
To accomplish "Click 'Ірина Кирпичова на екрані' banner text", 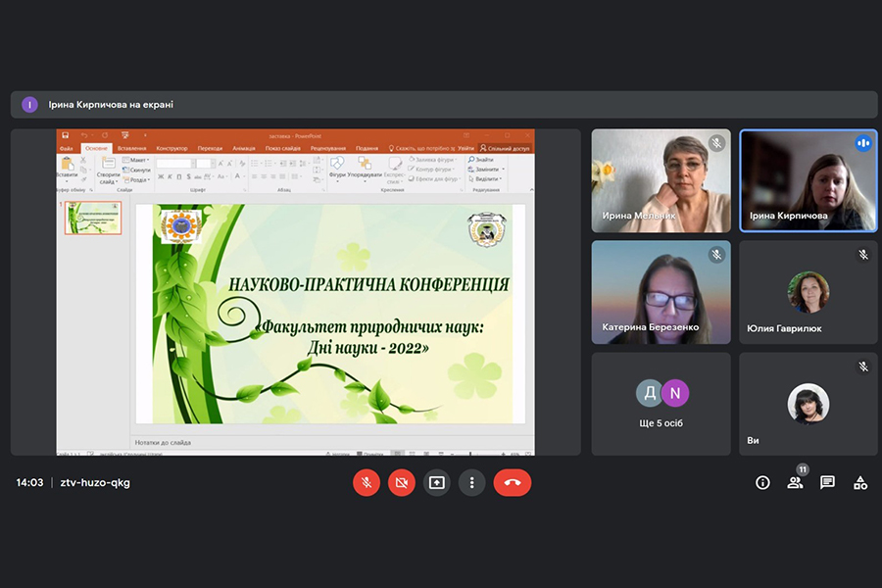I will click(x=111, y=105).
